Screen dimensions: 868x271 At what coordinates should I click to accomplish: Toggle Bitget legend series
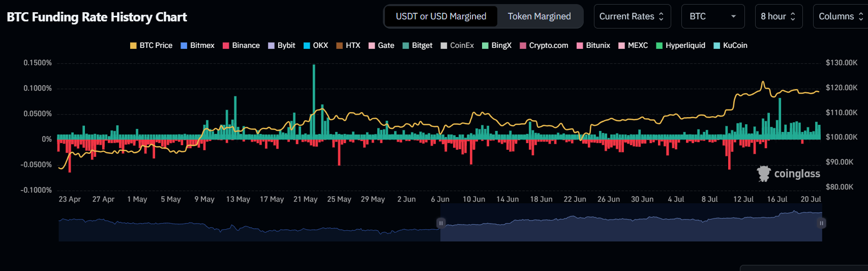417,45
